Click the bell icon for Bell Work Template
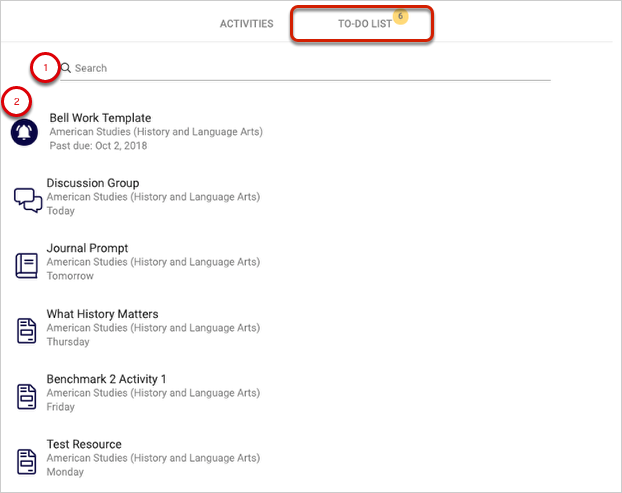This screenshot has width=622, height=493. click(24, 132)
